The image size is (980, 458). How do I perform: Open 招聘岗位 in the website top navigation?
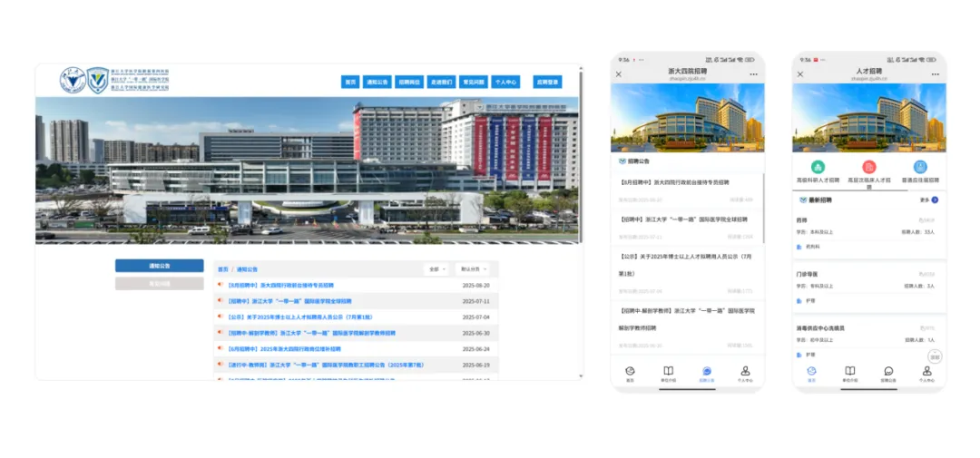pyautogui.click(x=408, y=82)
